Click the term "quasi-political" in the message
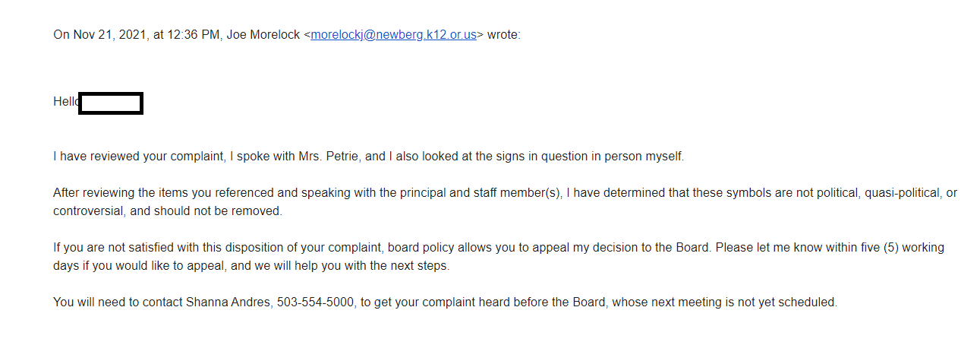The height and width of the screenshot is (342, 980). pos(900,193)
